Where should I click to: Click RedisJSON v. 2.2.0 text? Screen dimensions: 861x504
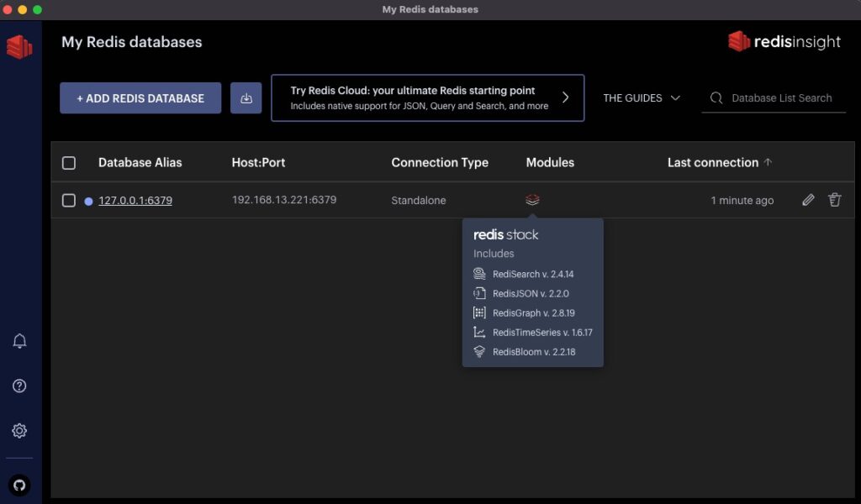pyautogui.click(x=531, y=293)
